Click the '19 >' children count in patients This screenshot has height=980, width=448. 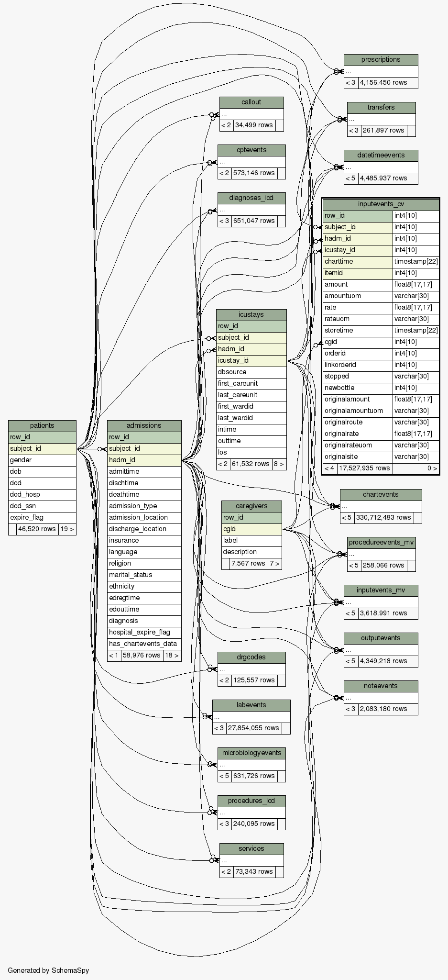pos(67,529)
